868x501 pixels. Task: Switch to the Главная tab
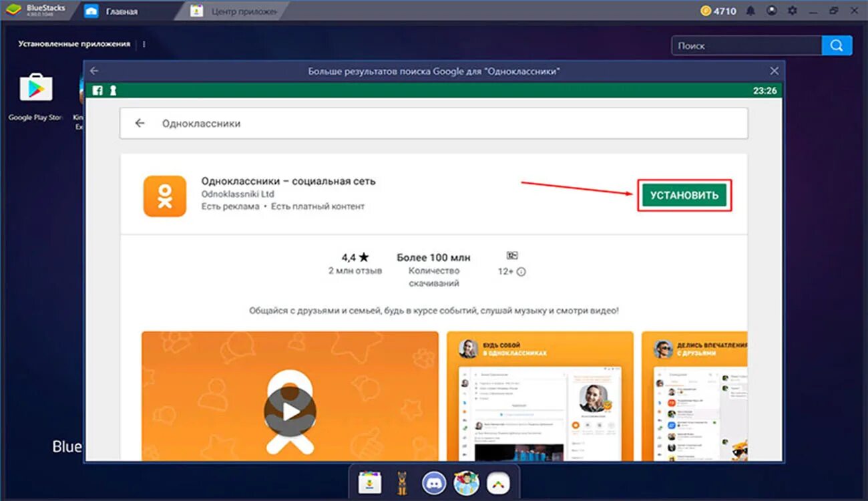pos(121,11)
